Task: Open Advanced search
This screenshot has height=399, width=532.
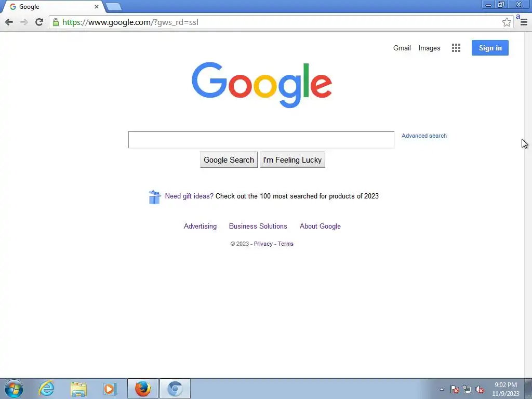Action: [x=424, y=136]
